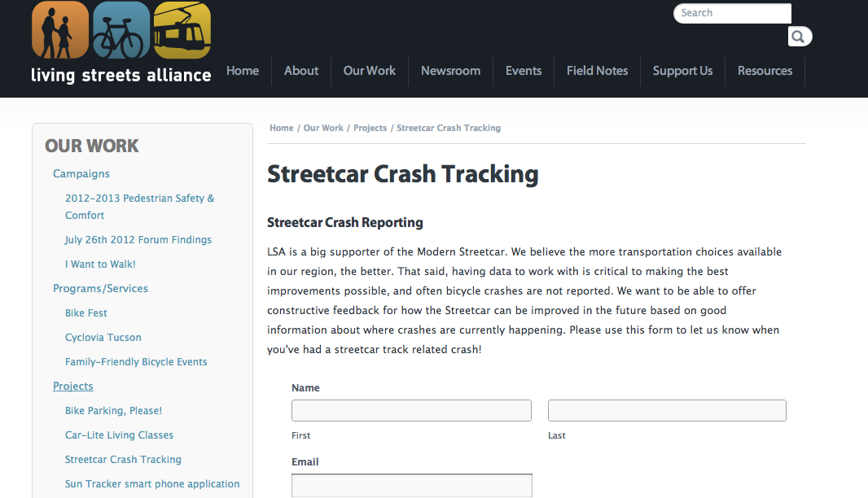The image size is (868, 498).
Task: Visit the Cyclovia Tucson page
Action: [x=103, y=338]
